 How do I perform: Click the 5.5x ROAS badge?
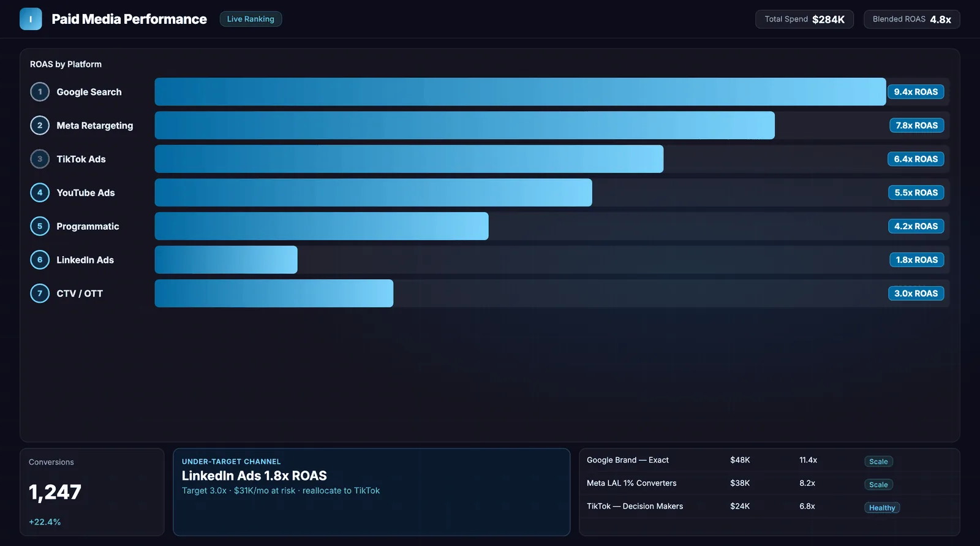(x=916, y=192)
